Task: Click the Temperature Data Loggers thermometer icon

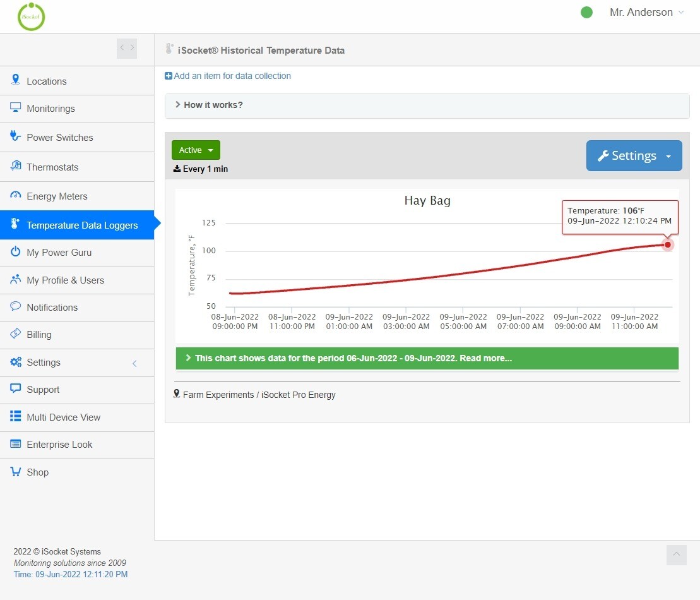Action: [x=15, y=224]
